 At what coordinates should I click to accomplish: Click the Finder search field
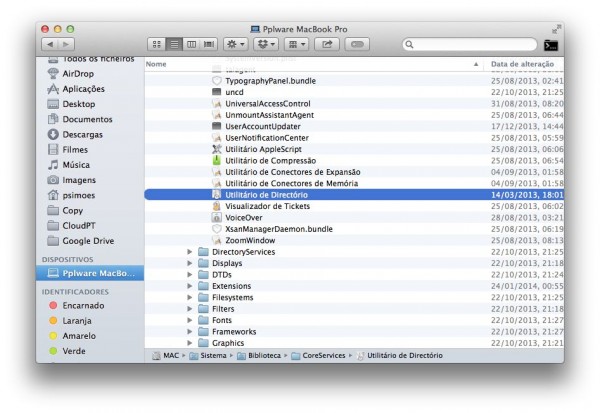(x=470, y=44)
